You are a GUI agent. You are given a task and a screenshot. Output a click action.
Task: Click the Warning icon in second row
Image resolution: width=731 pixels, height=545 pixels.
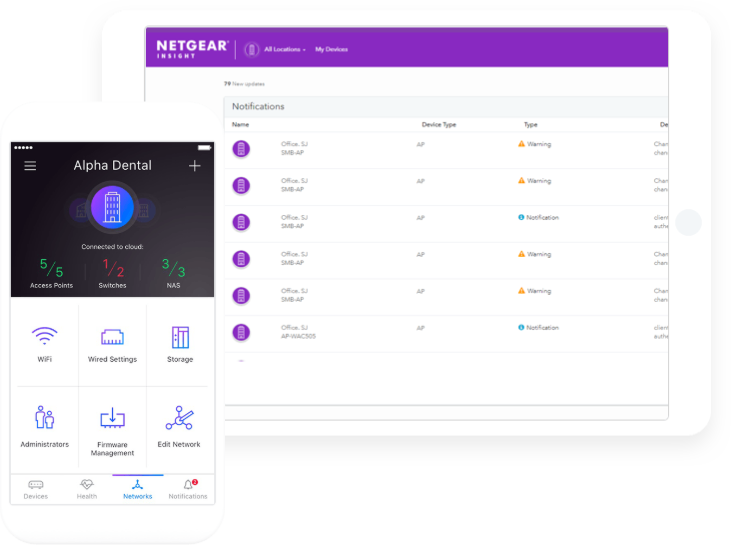[521, 180]
